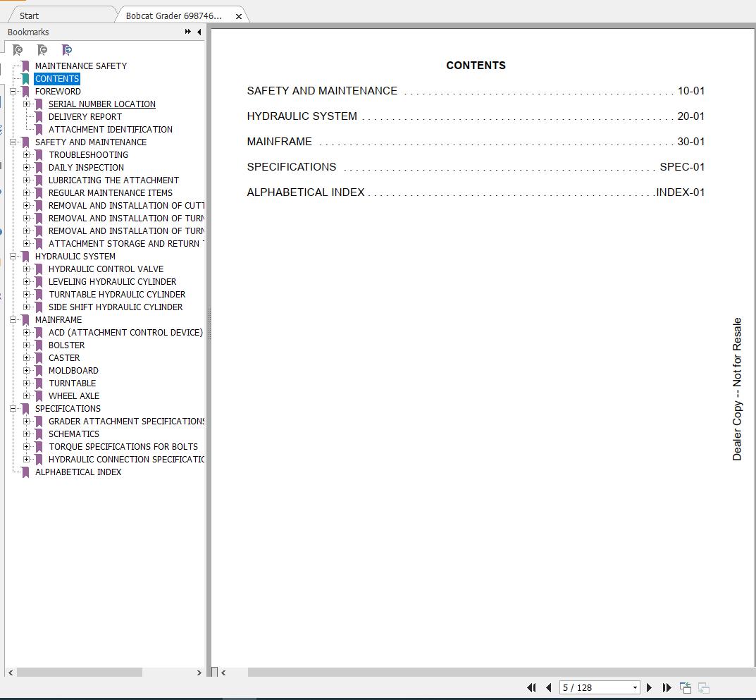Expand the WHEEL AXLE bookmark node
This screenshot has width=756, height=700.
click(27, 395)
